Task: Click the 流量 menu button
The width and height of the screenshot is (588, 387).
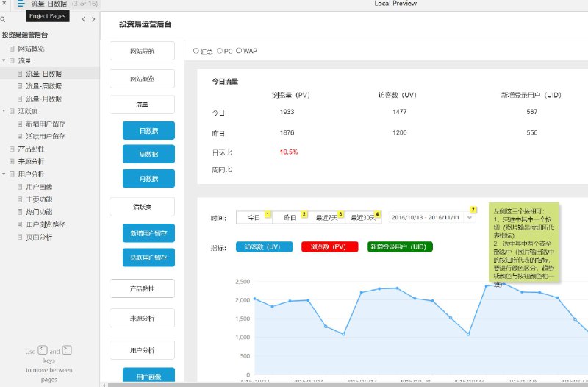Action: [x=142, y=104]
